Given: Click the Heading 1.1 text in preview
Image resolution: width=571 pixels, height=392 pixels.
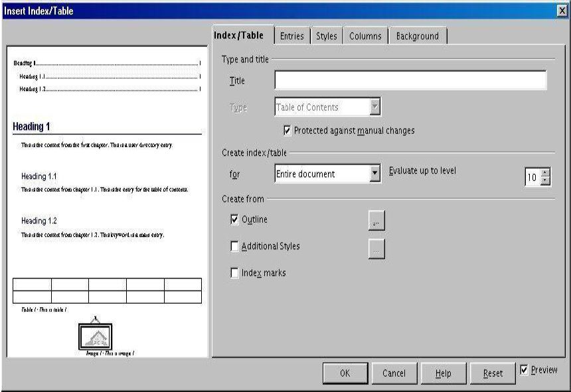Looking at the screenshot, I should tap(39, 176).
